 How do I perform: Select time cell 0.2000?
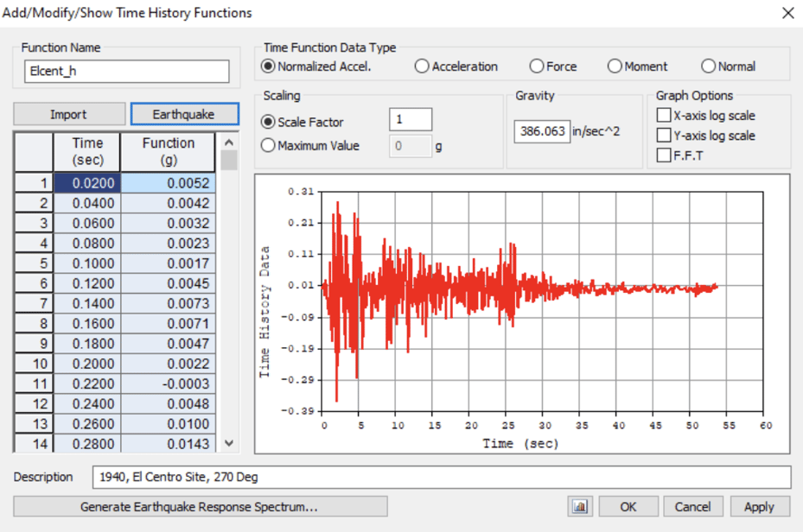click(x=87, y=364)
